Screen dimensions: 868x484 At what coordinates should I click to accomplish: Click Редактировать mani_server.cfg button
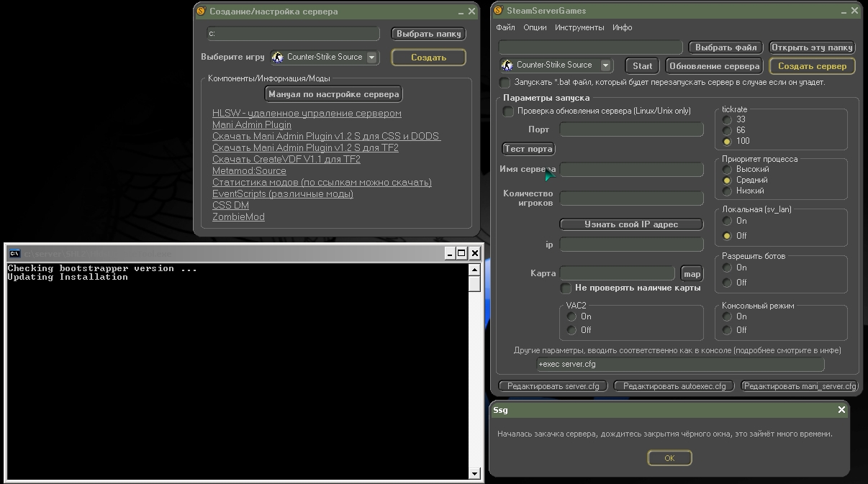pyautogui.click(x=800, y=386)
